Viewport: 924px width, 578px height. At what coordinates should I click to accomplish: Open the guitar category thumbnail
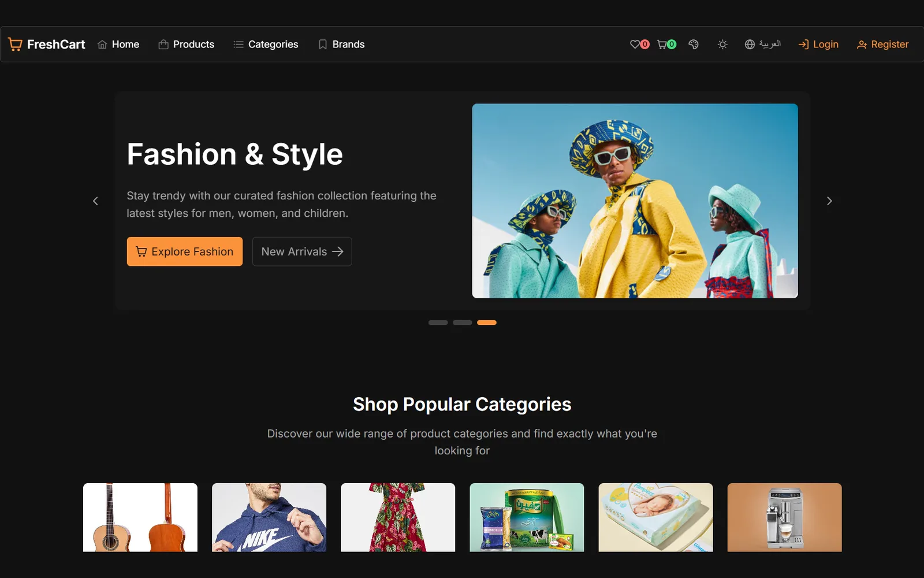[140, 517]
